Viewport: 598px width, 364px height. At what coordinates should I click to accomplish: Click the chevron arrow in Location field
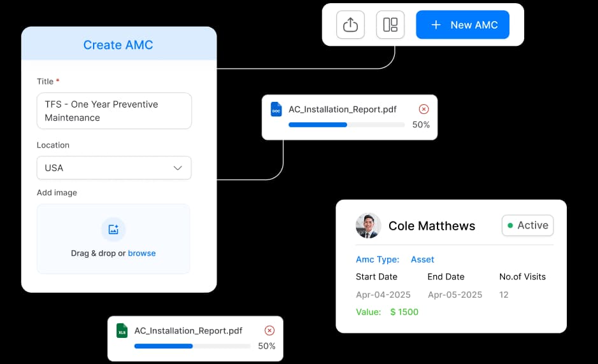178,168
